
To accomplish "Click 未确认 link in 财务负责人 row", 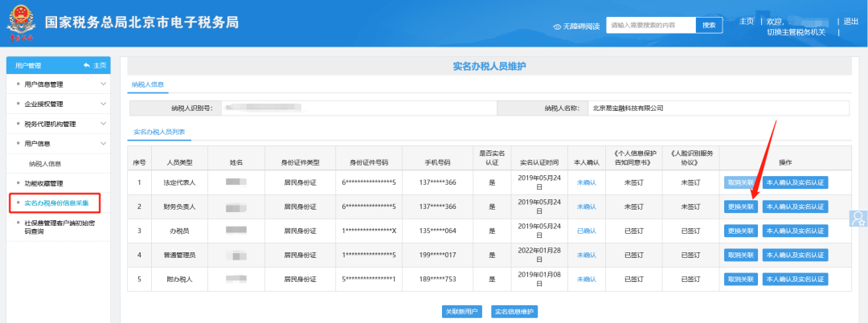I will point(586,206).
